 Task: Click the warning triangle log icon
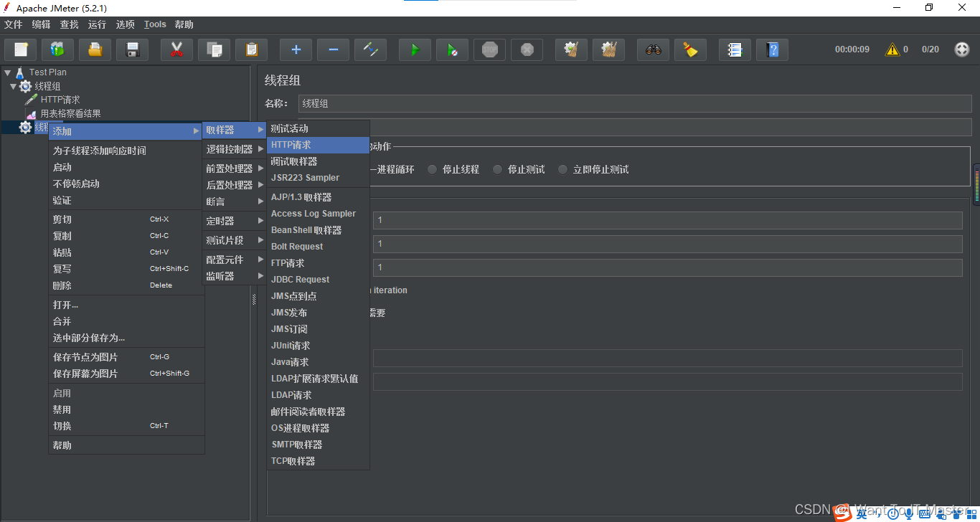tap(892, 49)
